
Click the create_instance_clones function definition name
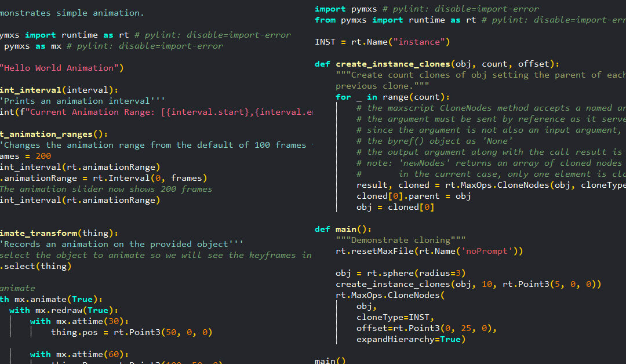[392, 64]
